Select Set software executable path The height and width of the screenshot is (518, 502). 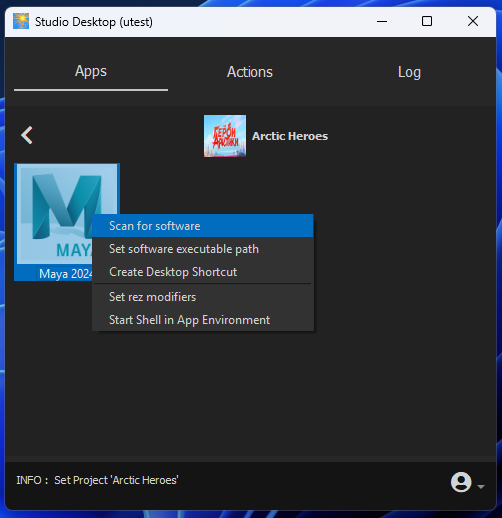203,249
